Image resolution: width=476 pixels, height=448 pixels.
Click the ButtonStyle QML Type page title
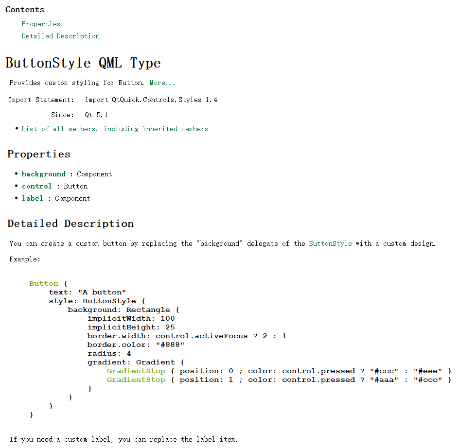pos(83,63)
